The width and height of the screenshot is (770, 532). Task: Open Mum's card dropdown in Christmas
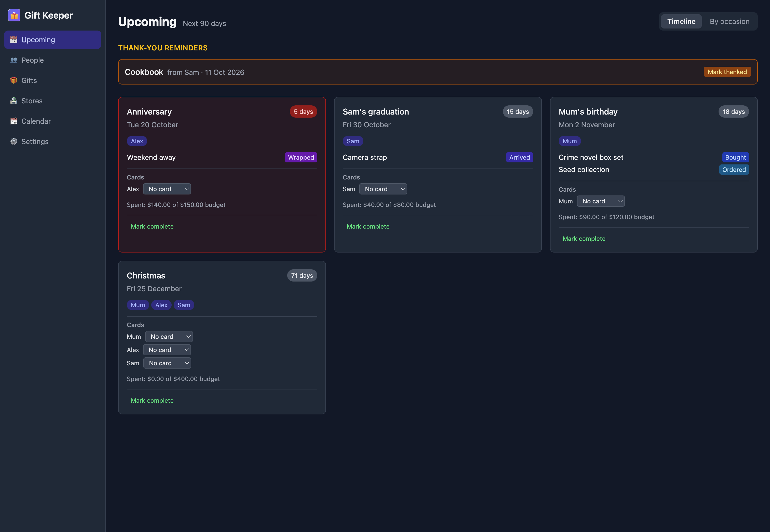[169, 337]
